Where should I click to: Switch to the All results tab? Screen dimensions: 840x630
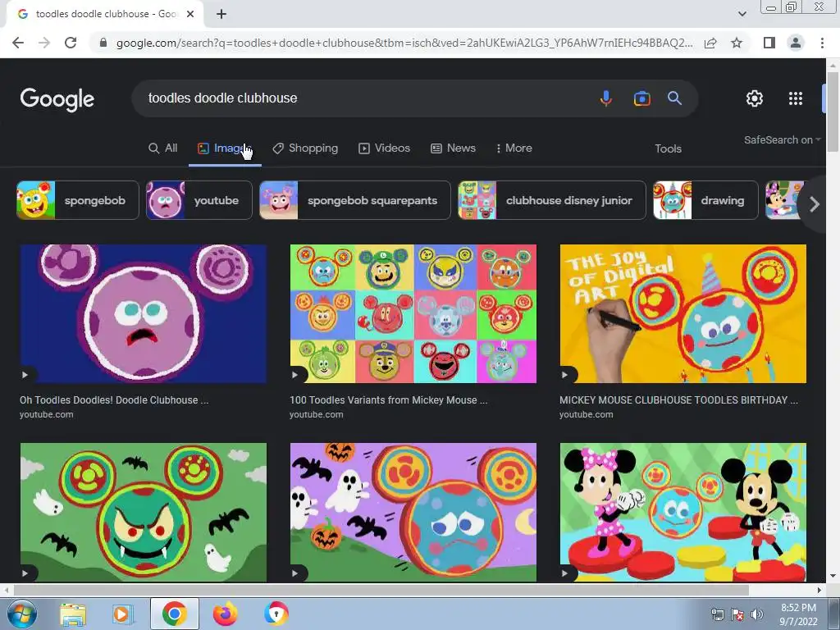tap(163, 148)
